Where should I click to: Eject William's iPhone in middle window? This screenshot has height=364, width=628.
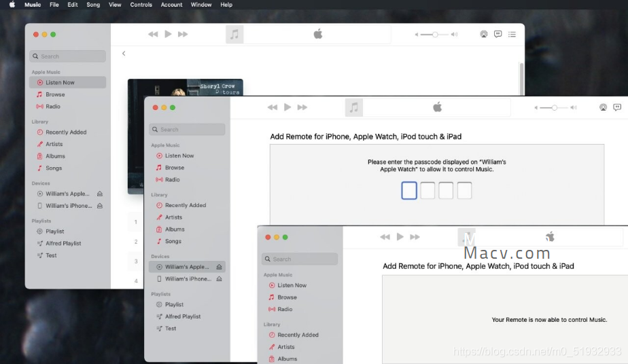click(219, 279)
